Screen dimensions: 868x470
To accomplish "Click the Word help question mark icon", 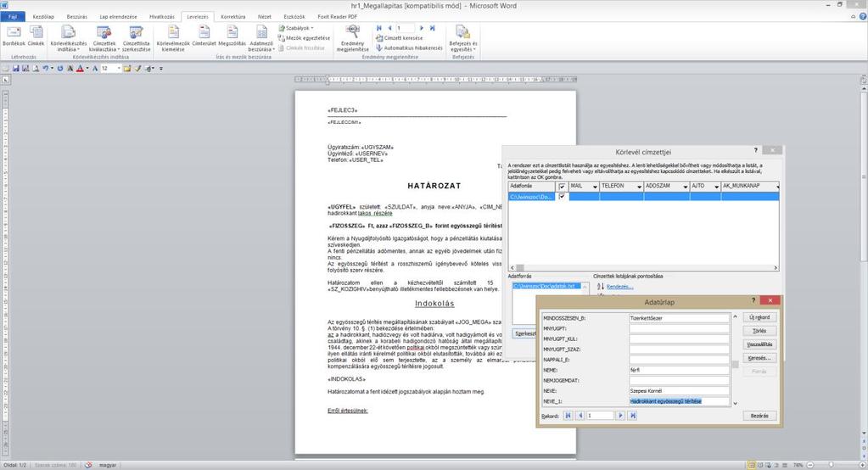I will [x=862, y=17].
